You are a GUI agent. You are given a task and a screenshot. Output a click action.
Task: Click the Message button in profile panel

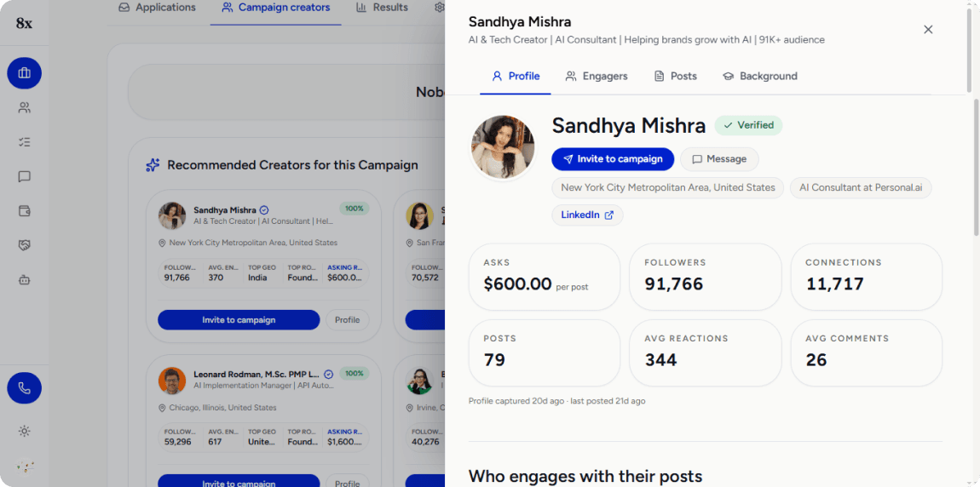(x=719, y=159)
